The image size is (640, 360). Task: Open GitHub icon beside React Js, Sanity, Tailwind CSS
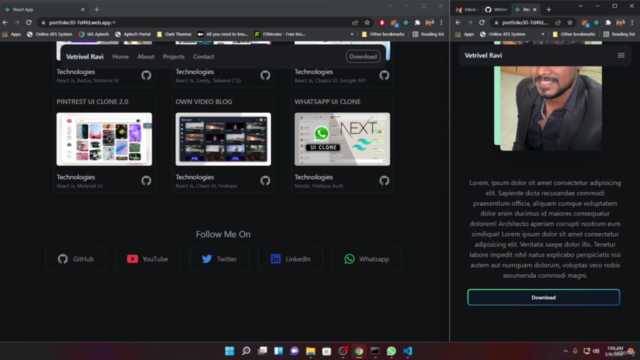[x=265, y=75]
